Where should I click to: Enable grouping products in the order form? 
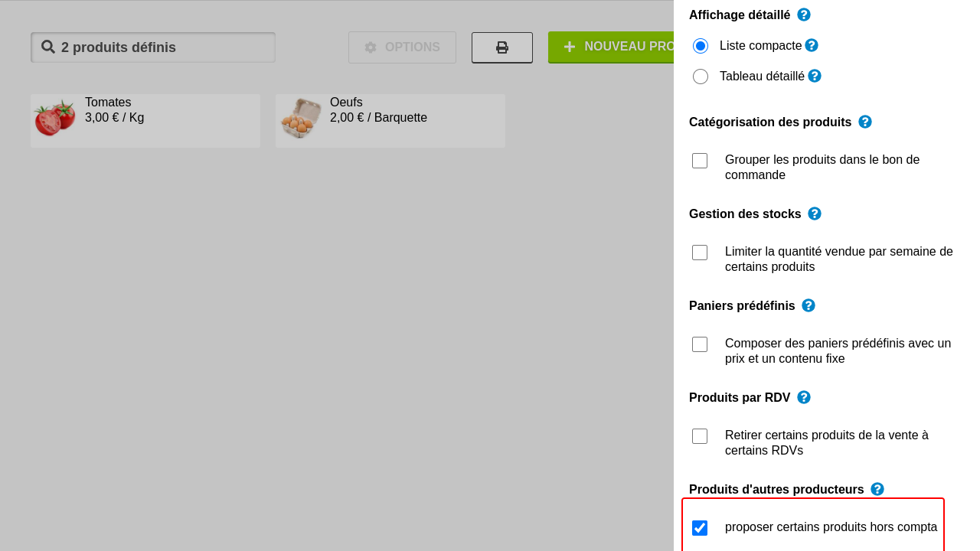click(x=700, y=161)
